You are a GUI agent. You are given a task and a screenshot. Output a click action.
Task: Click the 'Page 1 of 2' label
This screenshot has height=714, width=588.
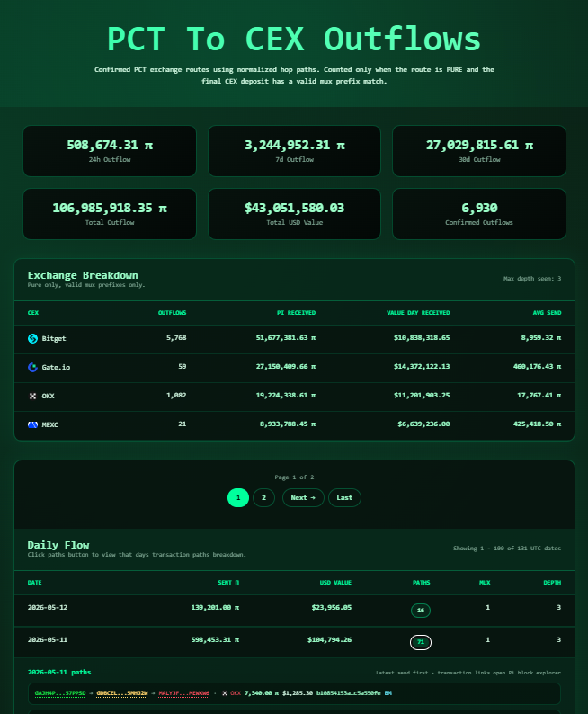(x=295, y=477)
